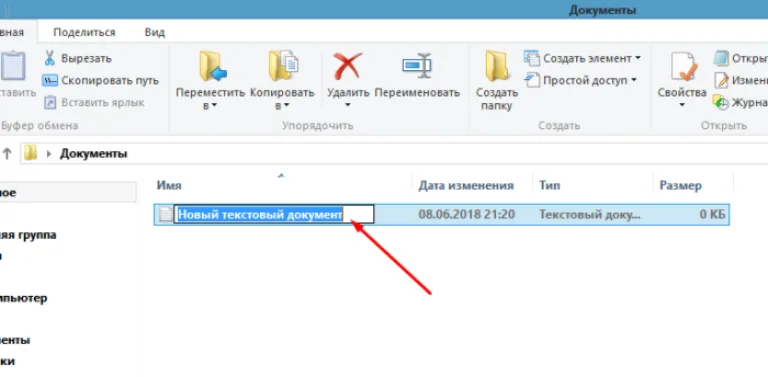Click the History clock icon in ribbon
This screenshot has width=768, height=377.
pyautogui.click(x=721, y=102)
